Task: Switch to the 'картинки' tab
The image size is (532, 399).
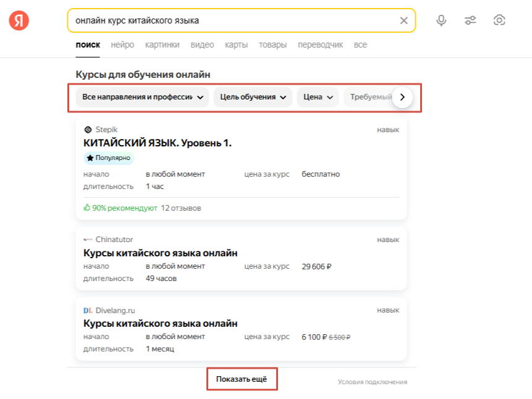Action: pyautogui.click(x=163, y=45)
